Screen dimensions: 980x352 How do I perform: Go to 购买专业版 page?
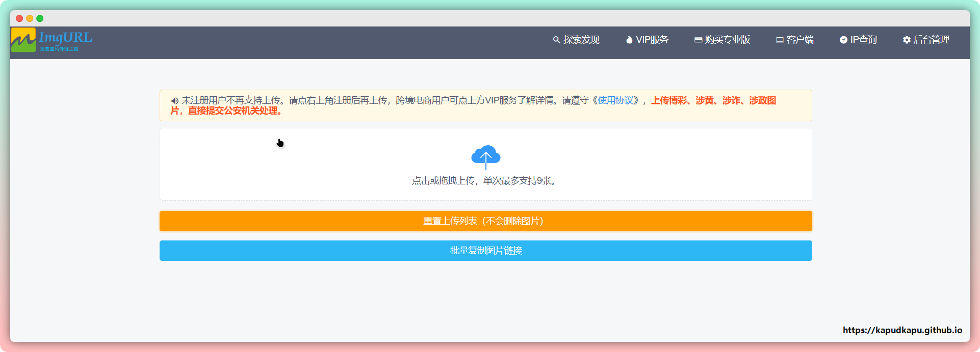(x=727, y=40)
